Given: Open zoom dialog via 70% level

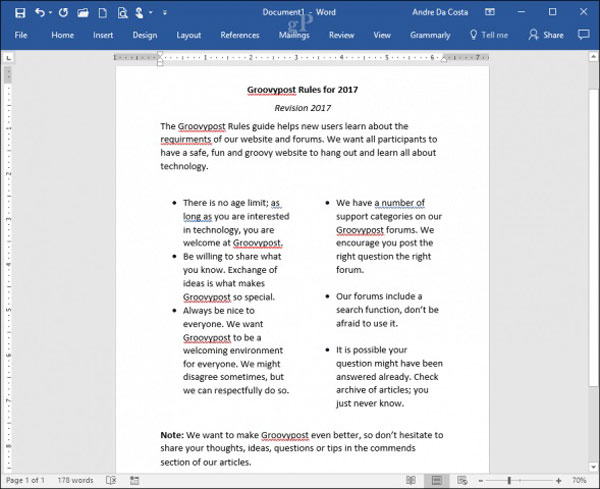Looking at the screenshot, I should 579,480.
